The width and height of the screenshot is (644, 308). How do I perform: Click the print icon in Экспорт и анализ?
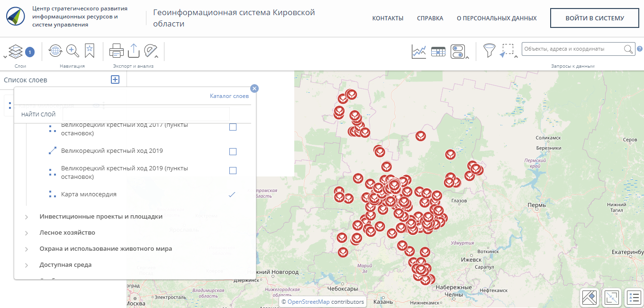click(116, 50)
